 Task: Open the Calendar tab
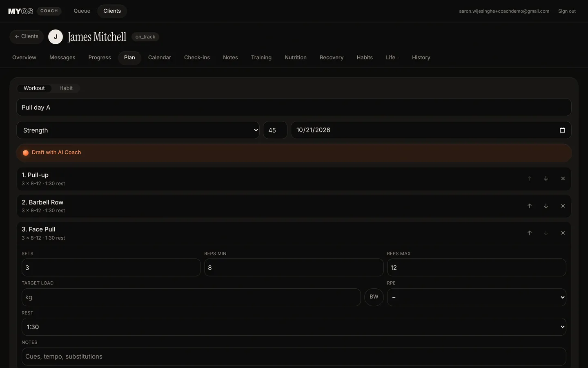pyautogui.click(x=160, y=58)
